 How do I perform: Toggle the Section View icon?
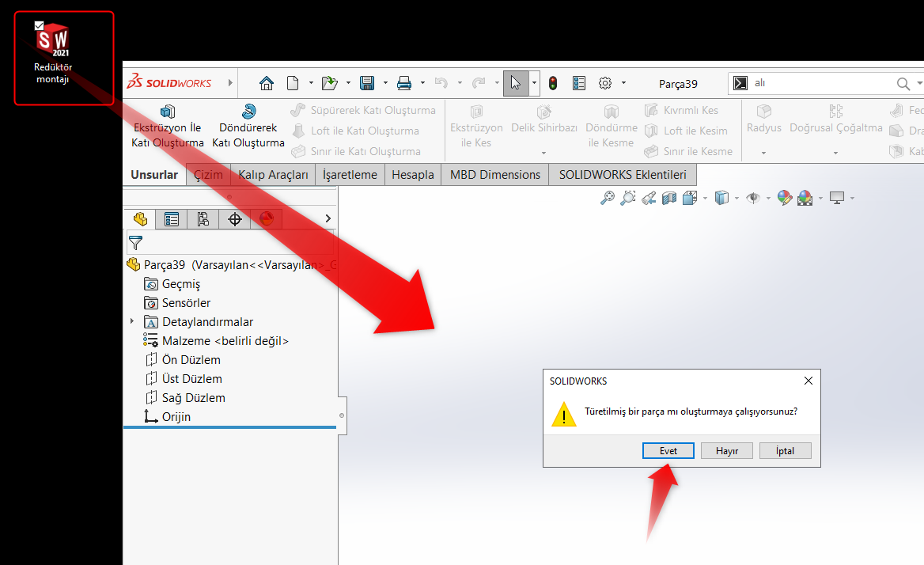(x=668, y=198)
